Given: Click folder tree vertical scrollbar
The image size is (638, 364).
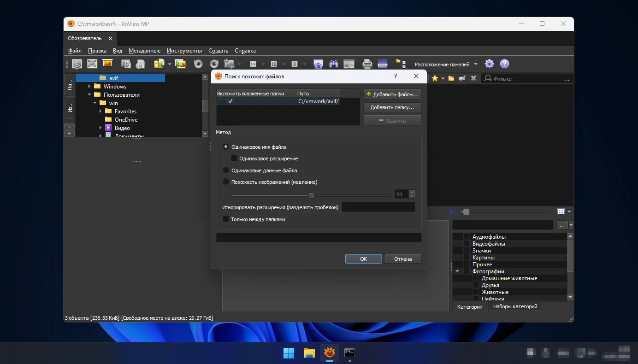Looking at the screenshot, I should pyautogui.click(x=206, y=105).
